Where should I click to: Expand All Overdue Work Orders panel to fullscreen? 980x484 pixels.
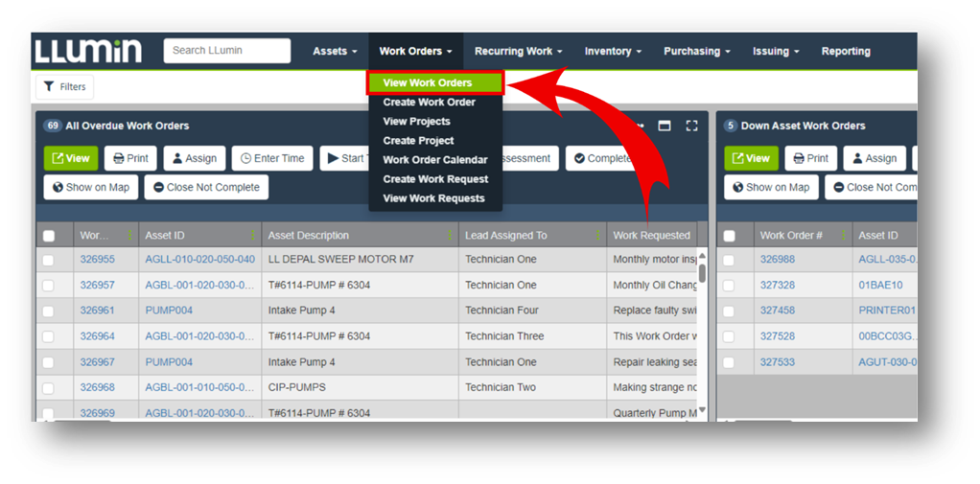[x=691, y=126]
